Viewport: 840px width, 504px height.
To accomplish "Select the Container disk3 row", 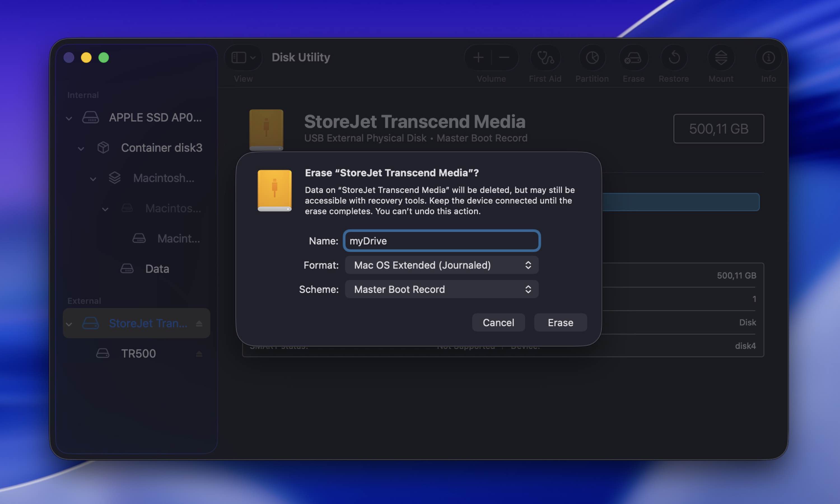I will click(x=136, y=147).
